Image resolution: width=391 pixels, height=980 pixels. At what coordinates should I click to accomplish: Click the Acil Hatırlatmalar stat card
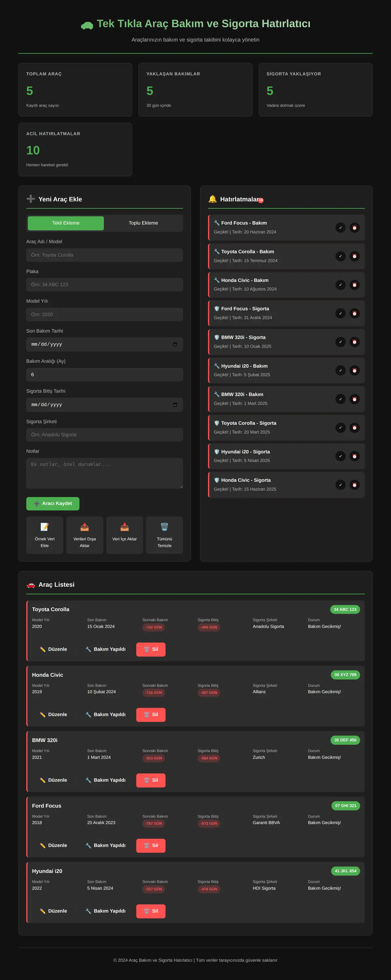pos(75,149)
